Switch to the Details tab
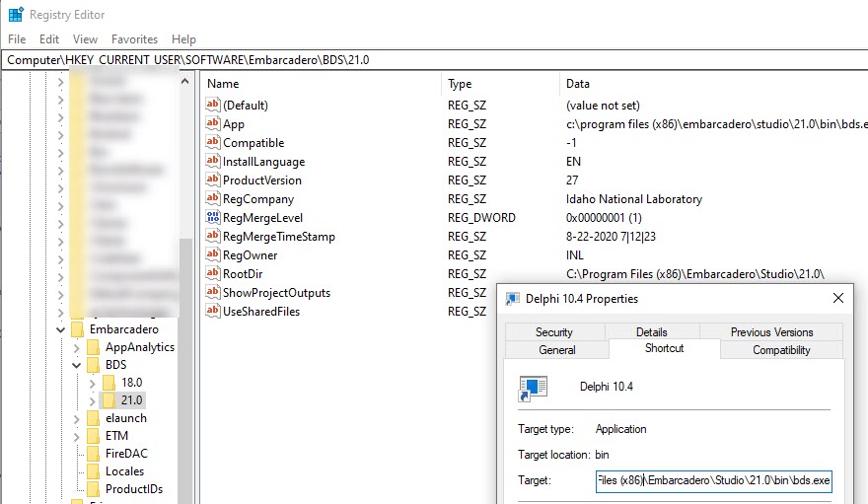 (x=652, y=332)
